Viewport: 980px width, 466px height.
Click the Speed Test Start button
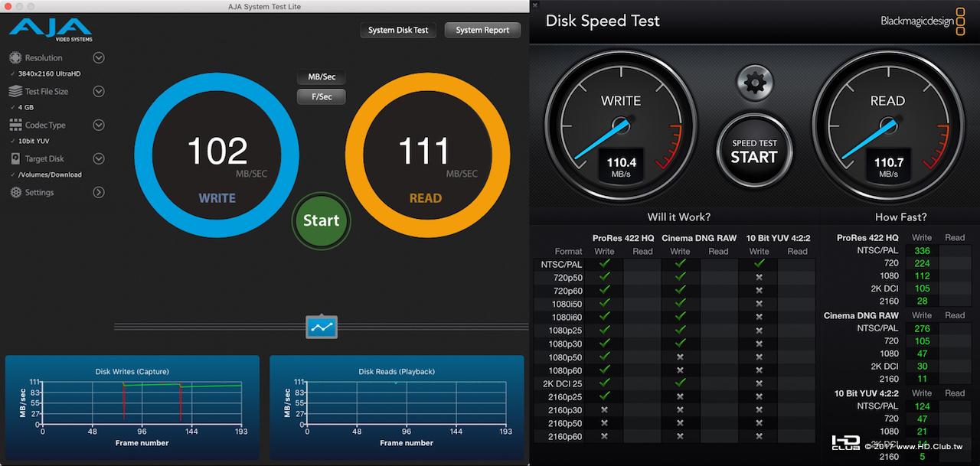pyautogui.click(x=754, y=151)
